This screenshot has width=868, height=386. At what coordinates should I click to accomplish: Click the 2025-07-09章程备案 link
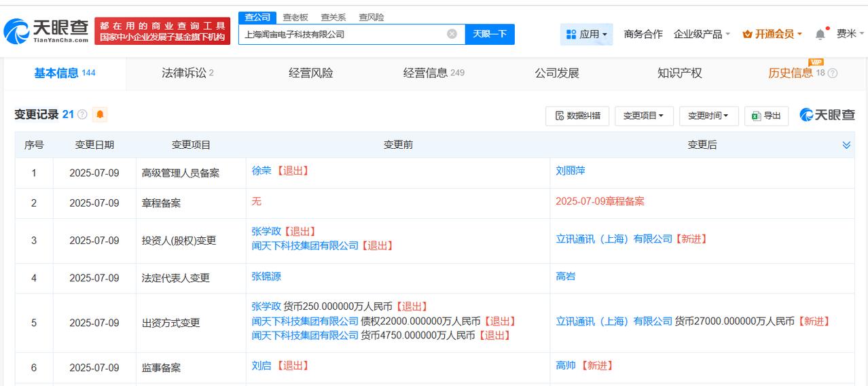[600, 201]
